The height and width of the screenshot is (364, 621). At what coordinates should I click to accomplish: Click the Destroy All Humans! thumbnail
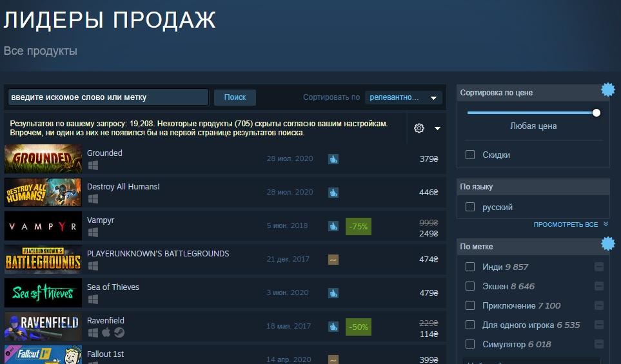click(43, 192)
